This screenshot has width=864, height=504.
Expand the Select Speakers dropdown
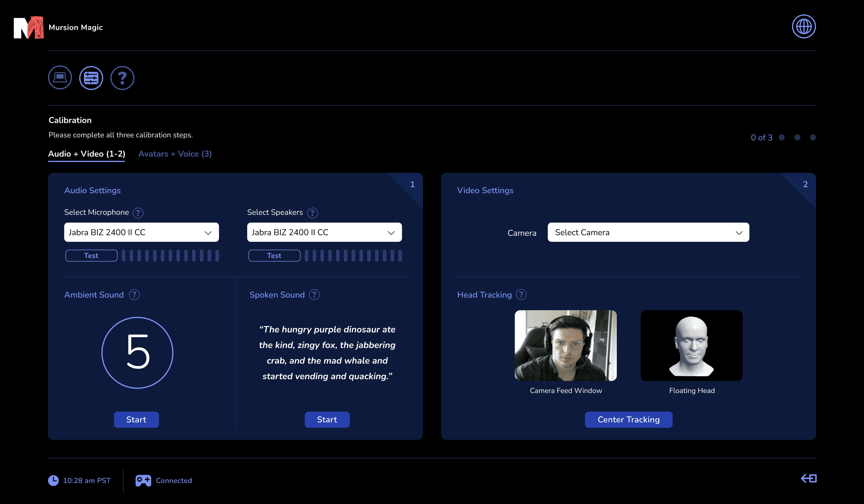coord(324,232)
